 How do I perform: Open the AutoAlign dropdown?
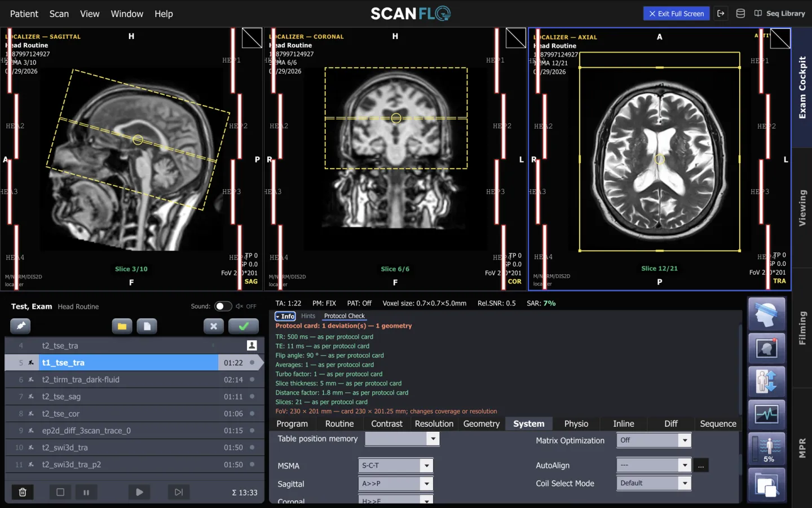coord(654,465)
